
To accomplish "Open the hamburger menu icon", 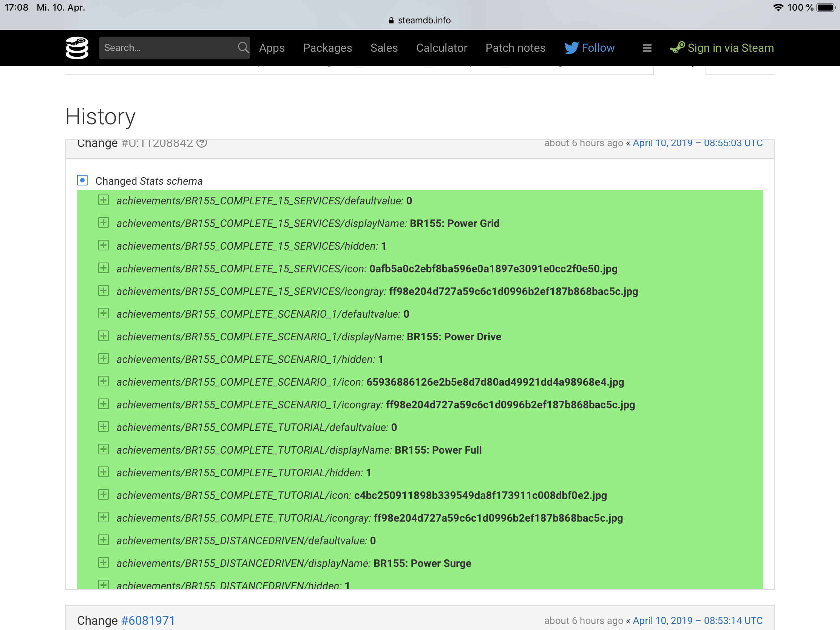I will (647, 48).
